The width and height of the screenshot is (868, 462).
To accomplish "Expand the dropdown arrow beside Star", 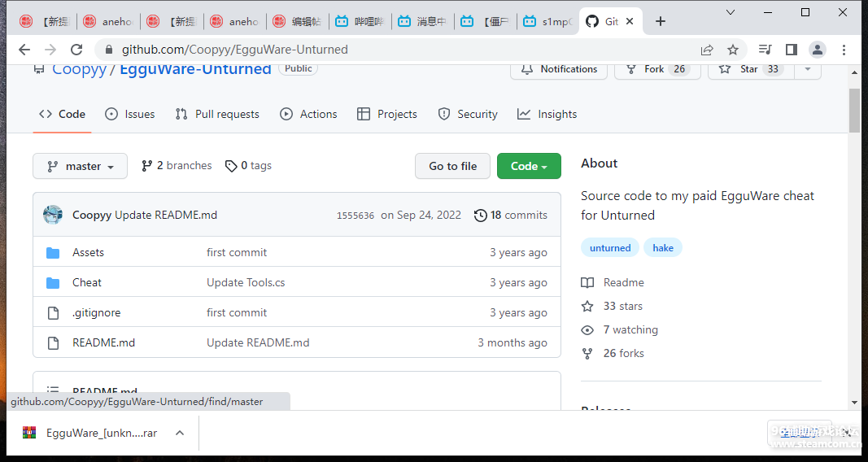I will click(x=807, y=70).
